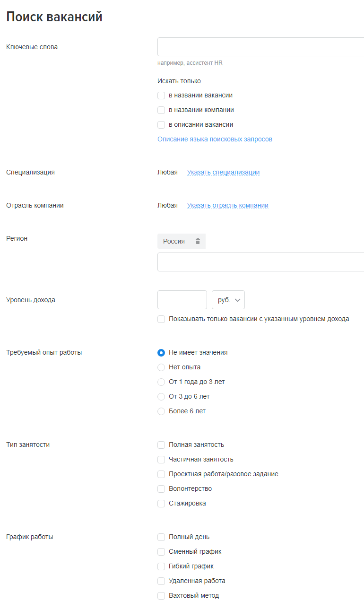Open «Описание языка поисковых запросов»

tap(215, 139)
